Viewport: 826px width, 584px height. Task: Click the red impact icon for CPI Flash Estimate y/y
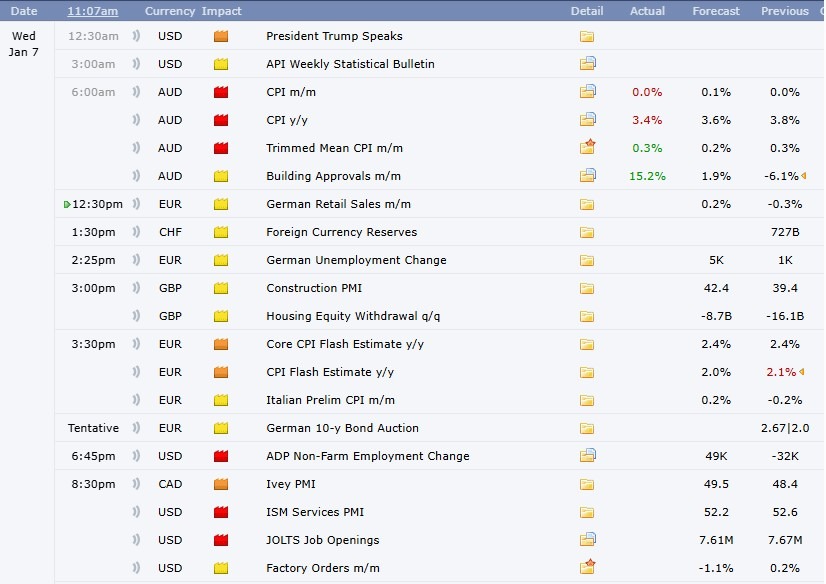pyautogui.click(x=220, y=372)
